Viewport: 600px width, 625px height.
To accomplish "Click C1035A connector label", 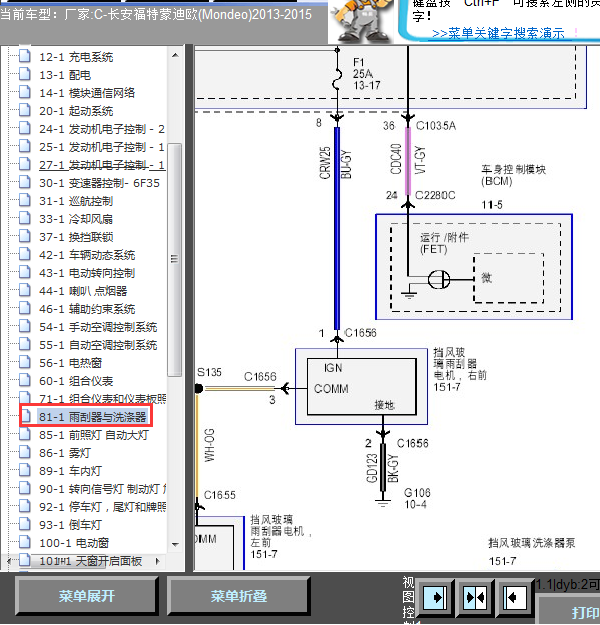I will coord(436,126).
